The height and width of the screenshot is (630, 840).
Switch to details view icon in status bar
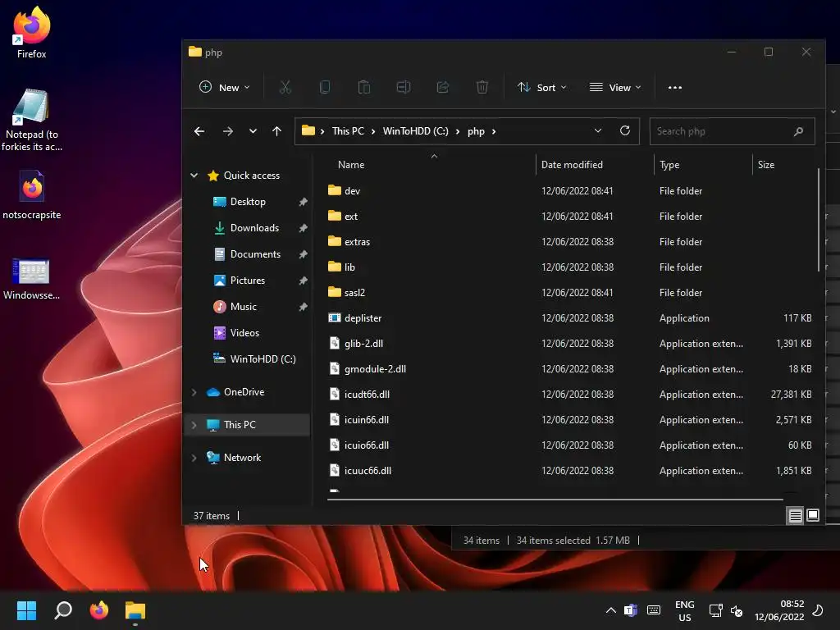pyautogui.click(x=795, y=515)
